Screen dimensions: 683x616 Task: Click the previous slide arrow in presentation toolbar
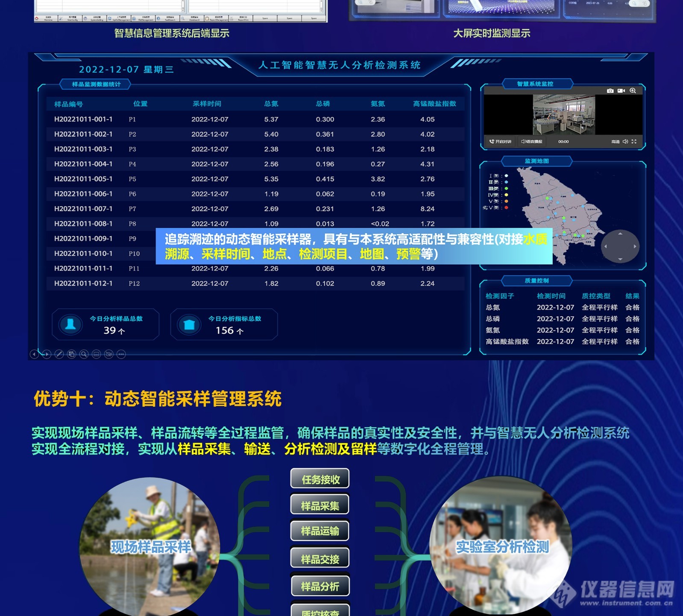click(34, 354)
